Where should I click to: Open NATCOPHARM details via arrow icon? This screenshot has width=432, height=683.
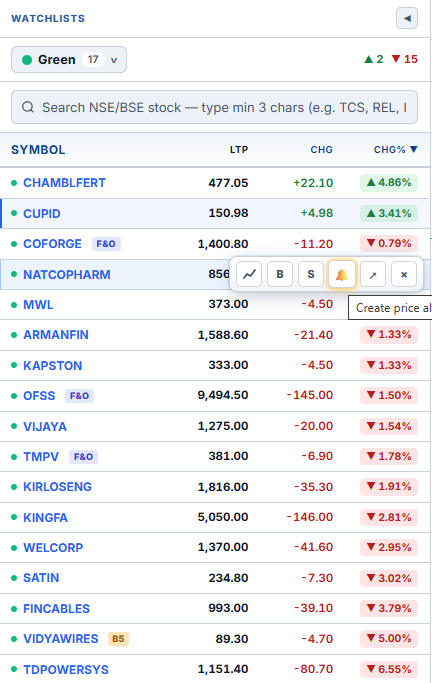click(x=373, y=274)
